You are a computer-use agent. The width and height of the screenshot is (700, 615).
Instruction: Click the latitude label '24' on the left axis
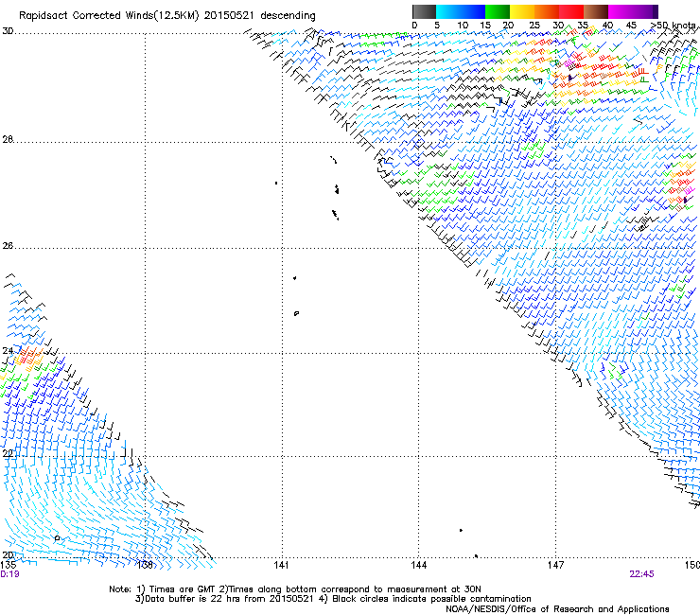[x=8, y=351]
